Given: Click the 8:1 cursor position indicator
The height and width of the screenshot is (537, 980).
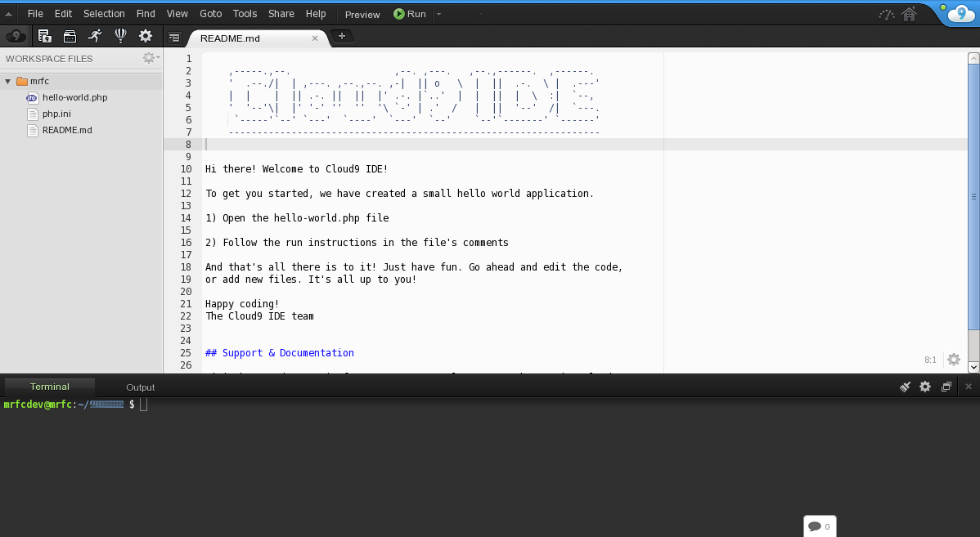Looking at the screenshot, I should tap(930, 360).
